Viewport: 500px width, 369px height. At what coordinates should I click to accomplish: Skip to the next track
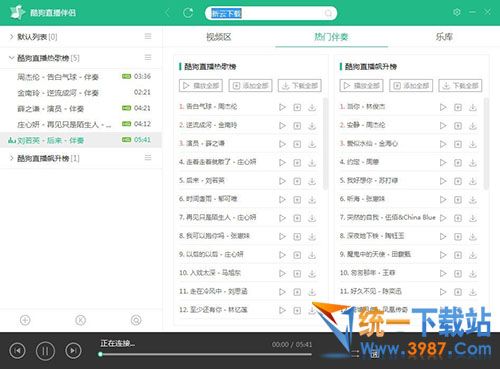73,351
